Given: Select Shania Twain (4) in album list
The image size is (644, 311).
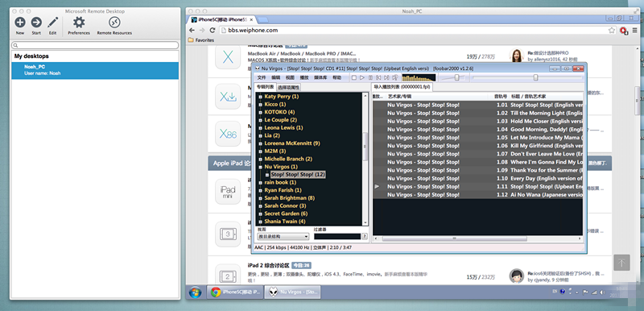Looking at the screenshot, I should (285, 222).
